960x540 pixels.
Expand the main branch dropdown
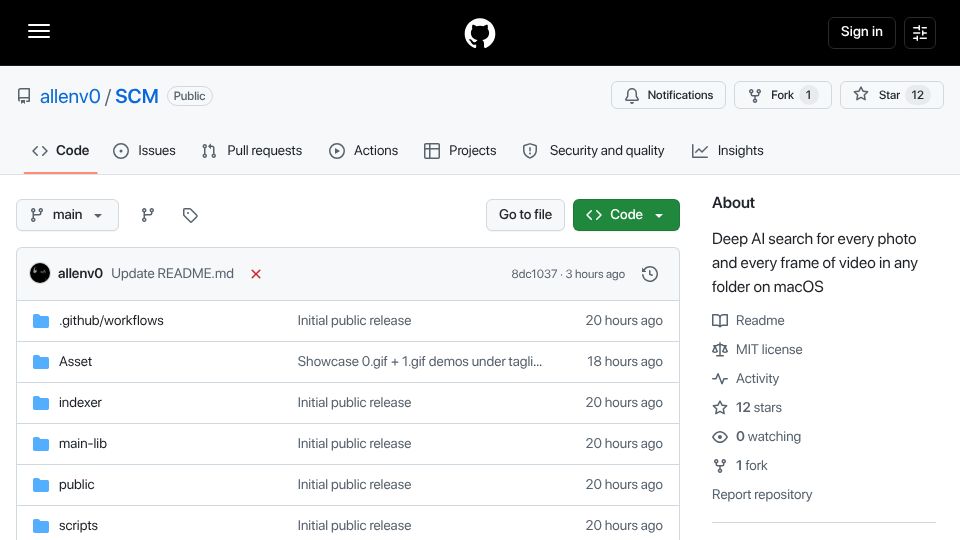(67, 215)
